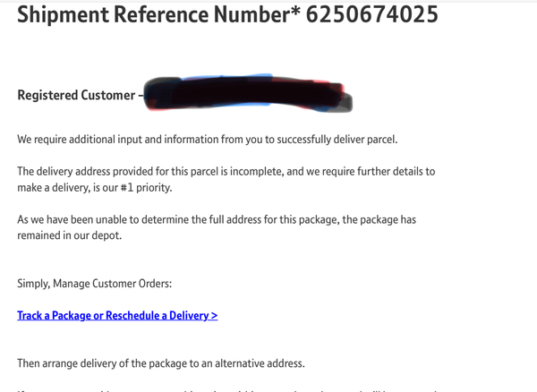The height and width of the screenshot is (392, 537).
Task: Click the arrow ending the tracking link
Action: tap(214, 315)
